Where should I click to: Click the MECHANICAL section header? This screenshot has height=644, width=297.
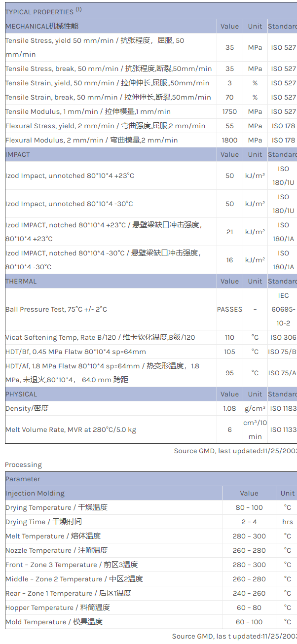(42, 26)
